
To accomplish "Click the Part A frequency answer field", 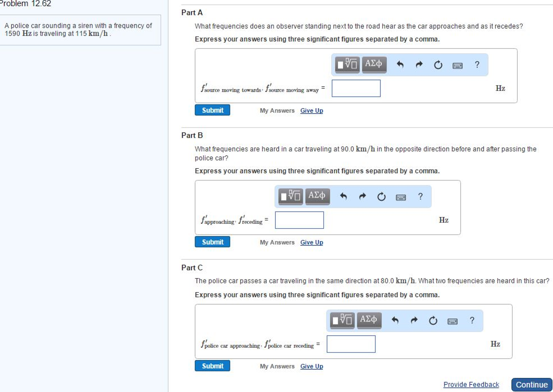I will [x=356, y=88].
